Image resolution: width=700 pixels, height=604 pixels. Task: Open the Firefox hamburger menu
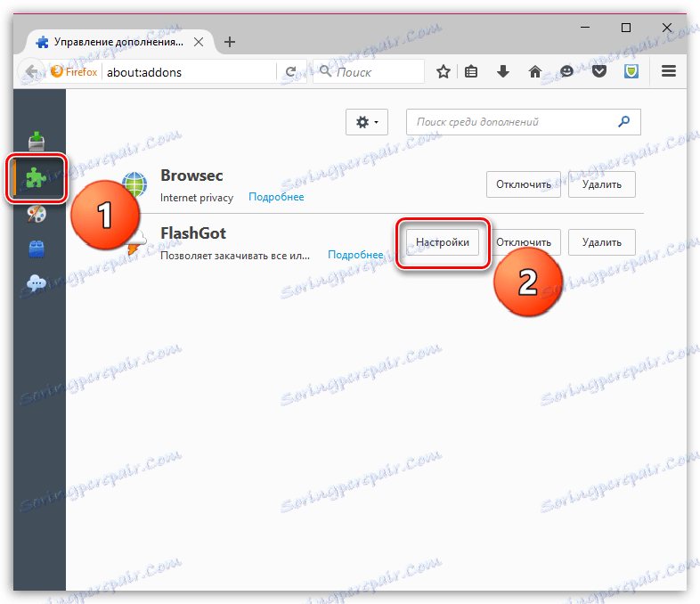pos(668,71)
